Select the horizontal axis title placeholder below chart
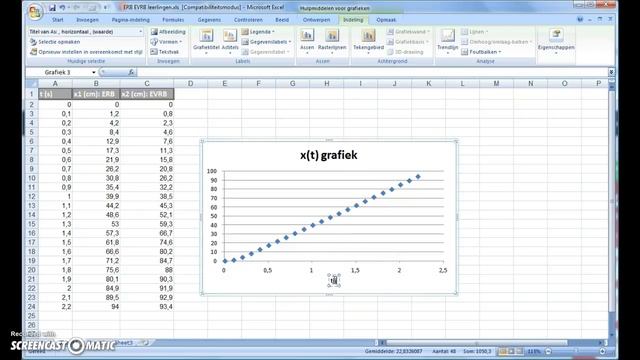The width and height of the screenshot is (640, 360). click(x=334, y=280)
